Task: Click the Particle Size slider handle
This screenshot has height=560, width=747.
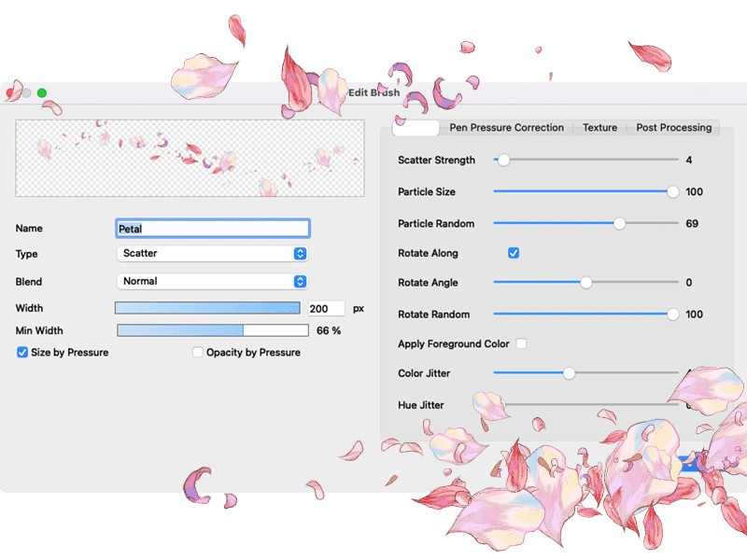Action: click(671, 191)
